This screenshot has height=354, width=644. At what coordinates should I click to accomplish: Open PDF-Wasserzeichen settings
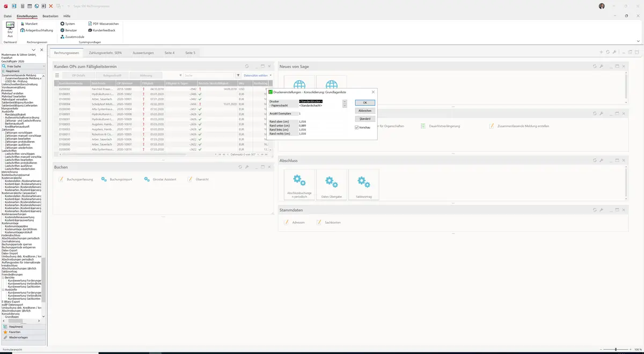click(x=103, y=24)
